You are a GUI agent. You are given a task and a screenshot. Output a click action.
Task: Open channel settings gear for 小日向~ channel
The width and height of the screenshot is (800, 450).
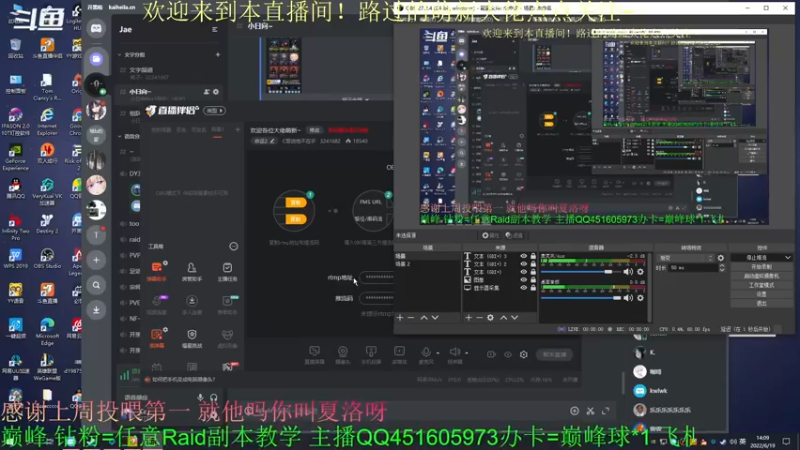pos(216,92)
